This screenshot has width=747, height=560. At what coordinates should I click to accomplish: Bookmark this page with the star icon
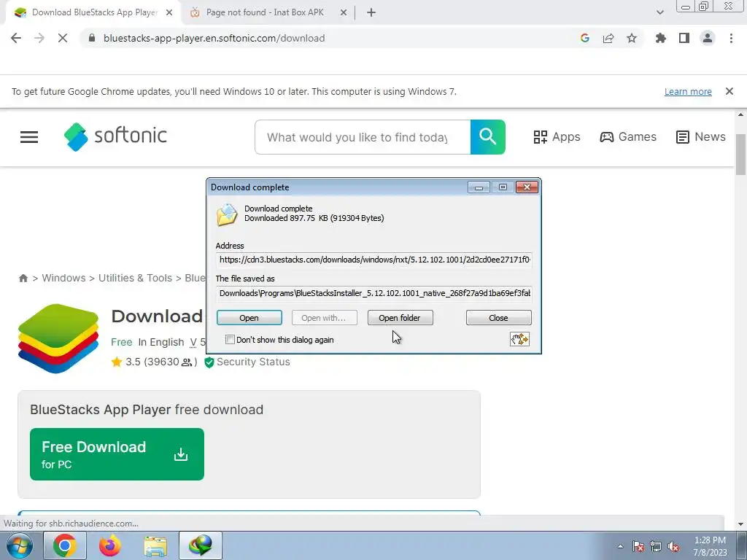tap(632, 38)
